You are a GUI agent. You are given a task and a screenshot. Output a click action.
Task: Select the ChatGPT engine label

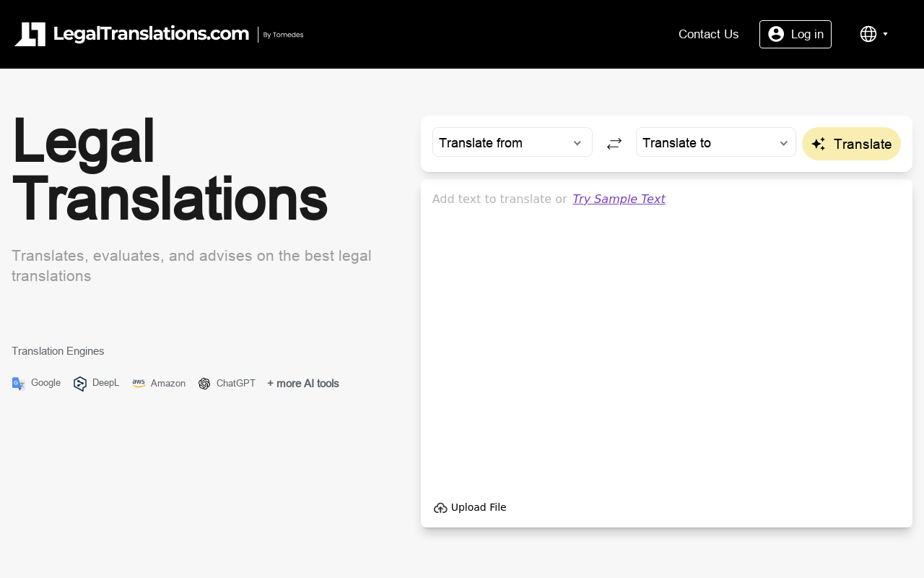pyautogui.click(x=236, y=384)
